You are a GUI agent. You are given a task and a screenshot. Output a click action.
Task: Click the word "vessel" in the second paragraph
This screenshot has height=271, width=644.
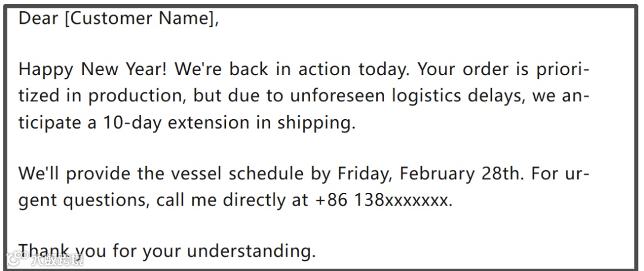[195, 174]
